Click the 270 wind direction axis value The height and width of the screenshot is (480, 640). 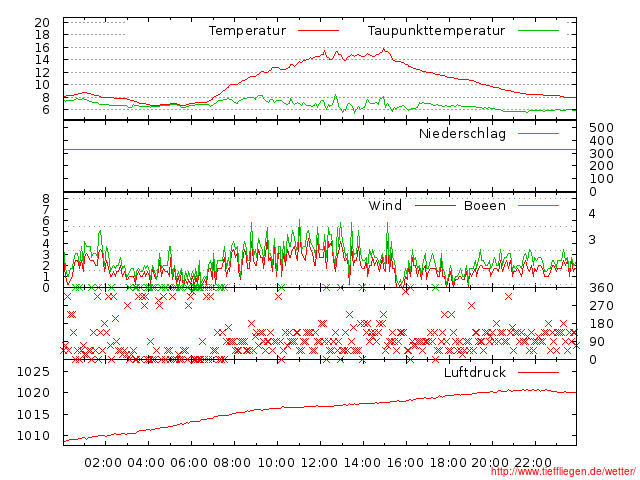[x=601, y=306]
